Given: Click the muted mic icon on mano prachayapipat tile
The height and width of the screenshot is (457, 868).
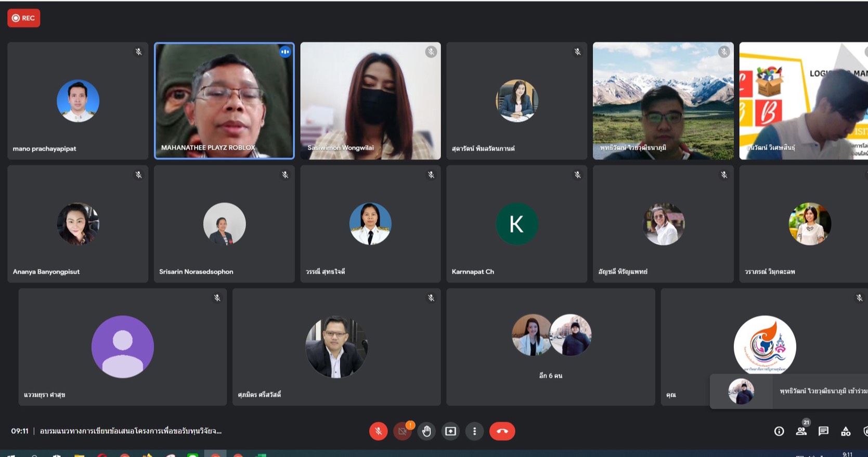Looking at the screenshot, I should [139, 52].
